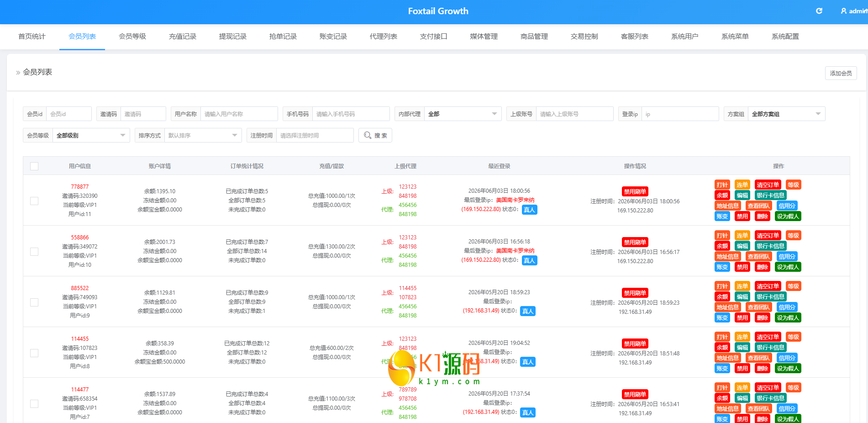
Task: Tick the select-all checkbox in the table header
Action: coord(34,166)
